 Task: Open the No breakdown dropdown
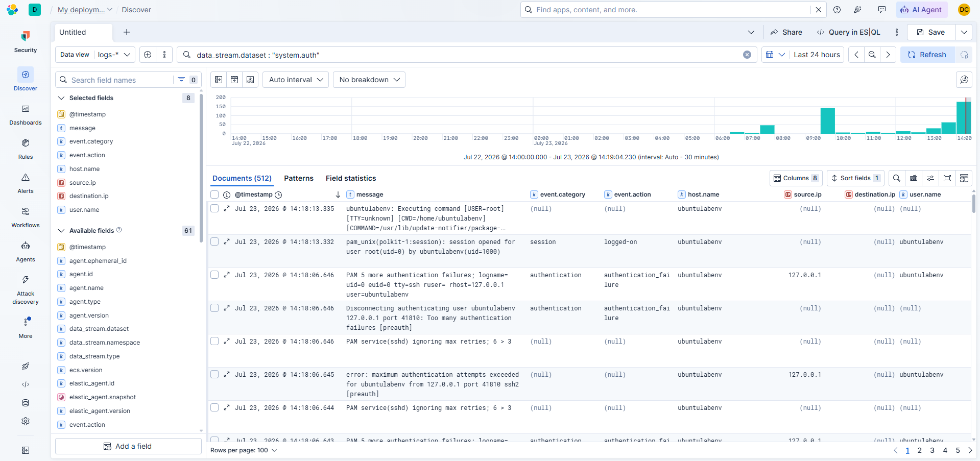[369, 80]
